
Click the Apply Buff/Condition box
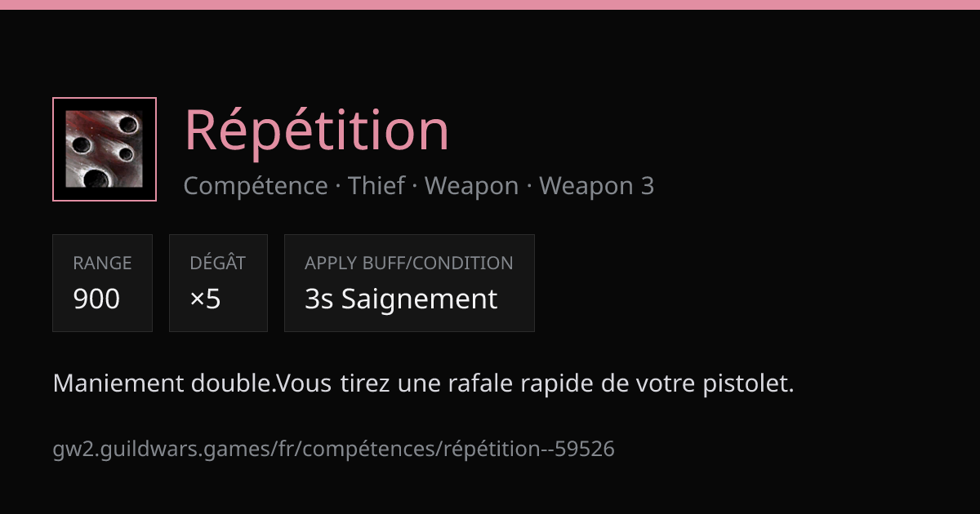(x=409, y=283)
